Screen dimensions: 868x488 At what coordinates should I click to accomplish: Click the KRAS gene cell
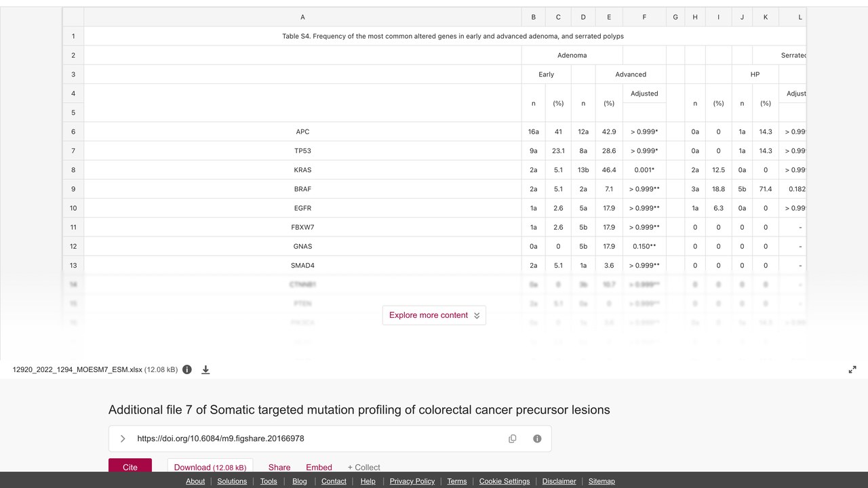302,169
